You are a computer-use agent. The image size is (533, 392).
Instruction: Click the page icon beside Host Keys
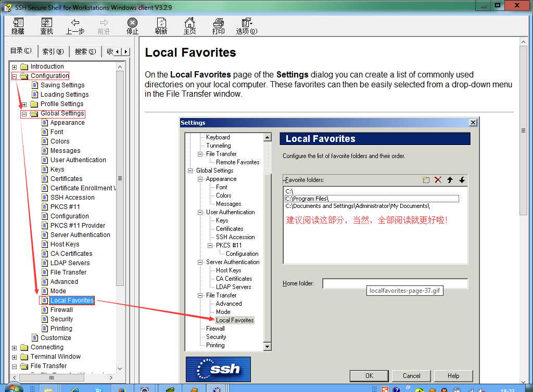pos(45,244)
